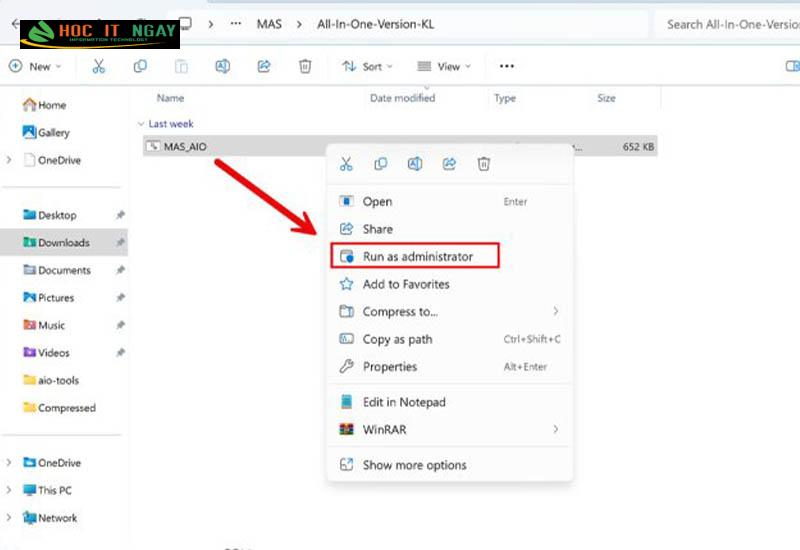Select the 652 KB size cell
Screen dimensions: 800x550
638,146
